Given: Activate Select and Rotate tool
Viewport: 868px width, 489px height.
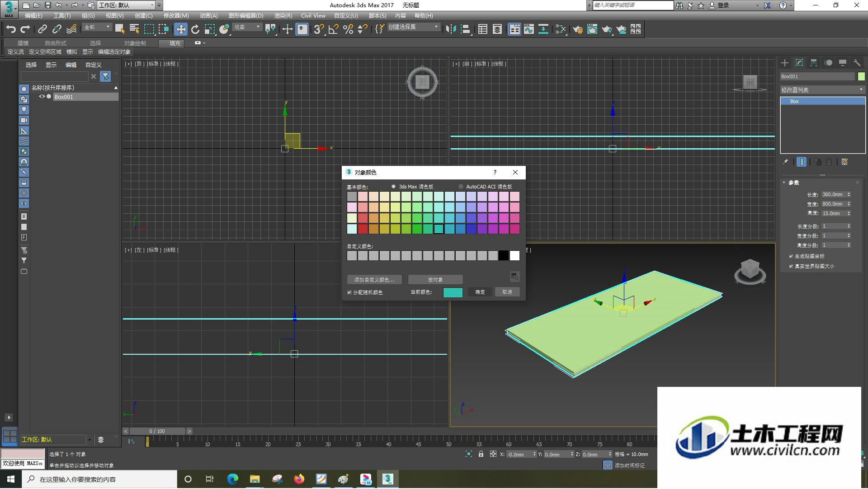Looking at the screenshot, I should point(195,29).
